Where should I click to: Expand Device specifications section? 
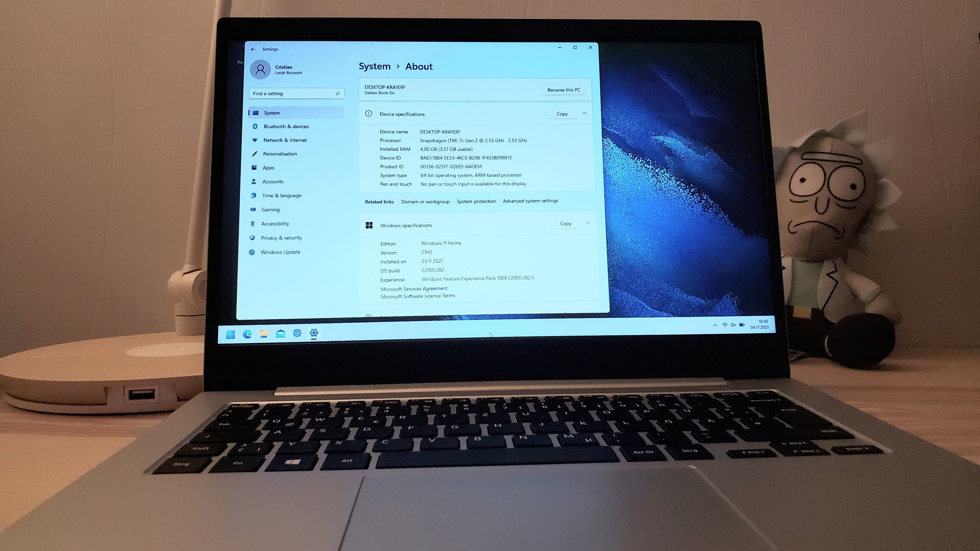point(584,113)
